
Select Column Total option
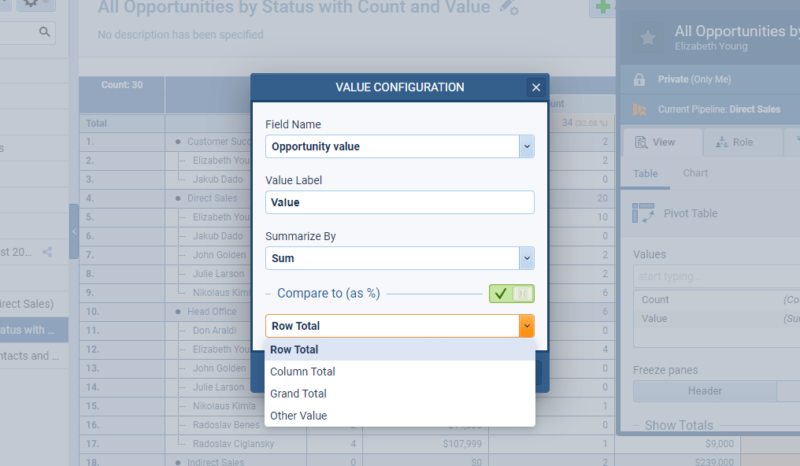399,372
